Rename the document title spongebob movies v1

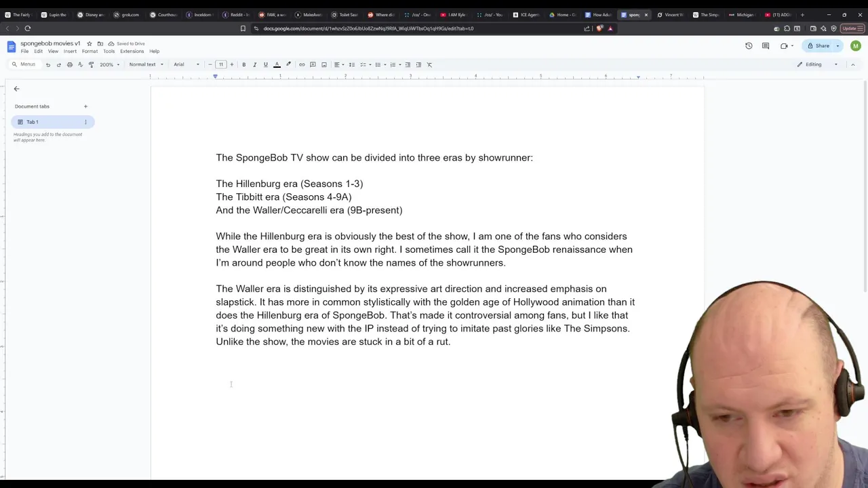[50, 43]
